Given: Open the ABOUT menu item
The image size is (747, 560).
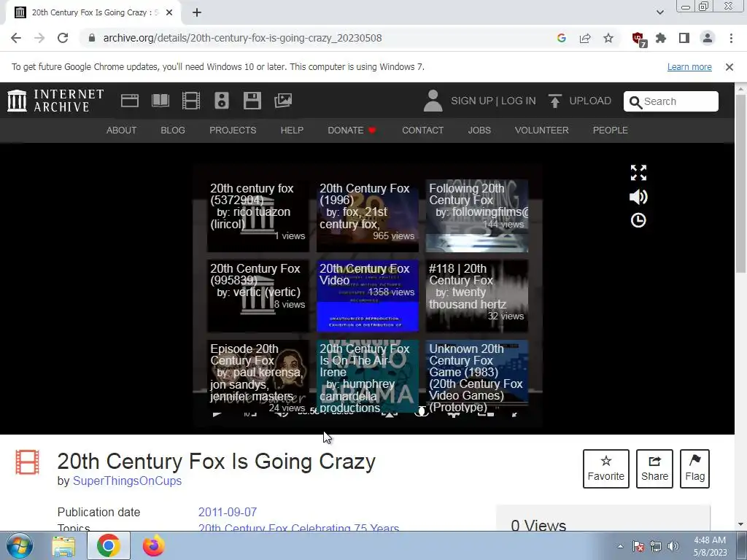Looking at the screenshot, I should [x=122, y=130].
